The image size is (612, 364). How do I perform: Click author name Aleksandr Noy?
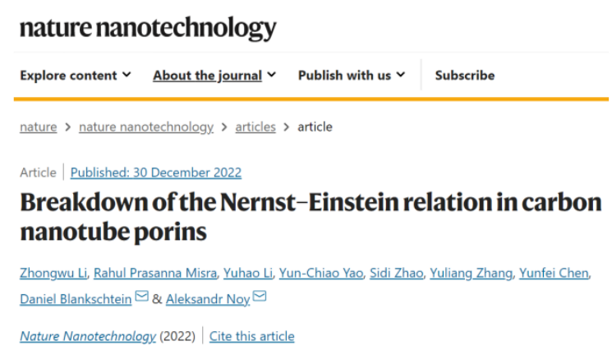click(x=208, y=298)
